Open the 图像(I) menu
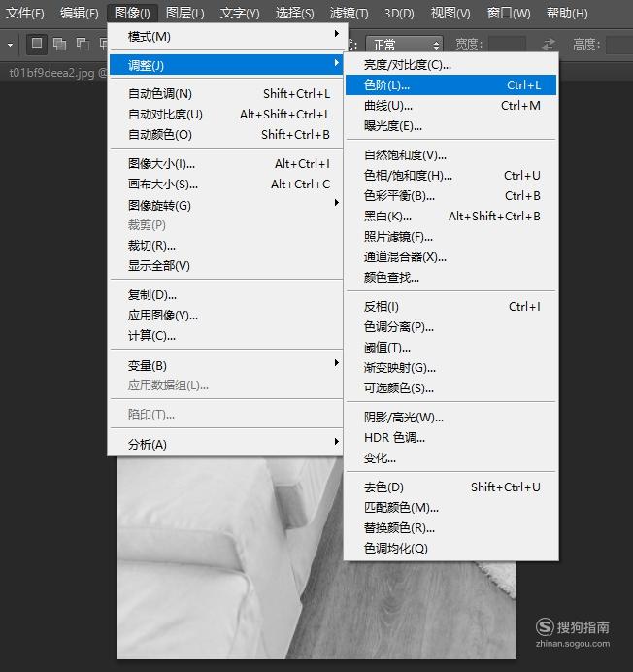 (132, 14)
